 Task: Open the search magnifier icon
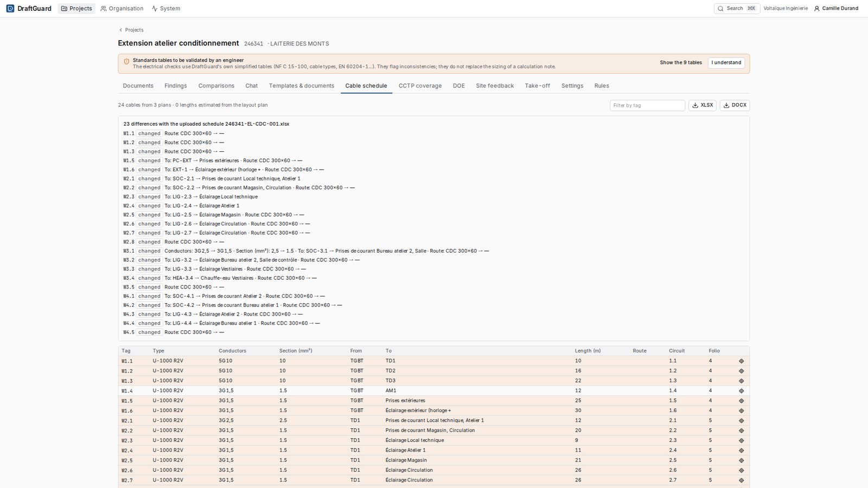click(x=720, y=9)
